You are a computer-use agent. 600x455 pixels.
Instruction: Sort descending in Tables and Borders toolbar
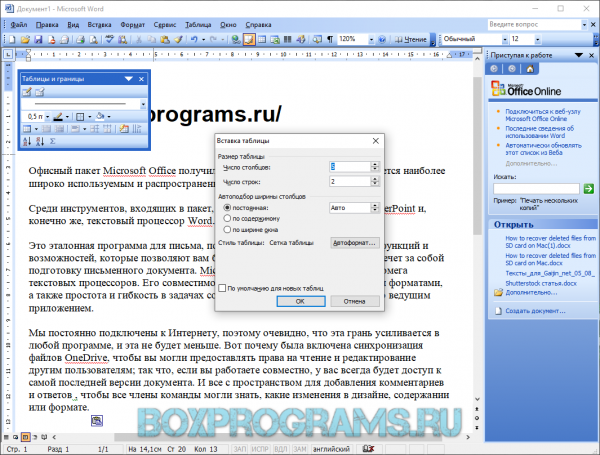point(40,141)
